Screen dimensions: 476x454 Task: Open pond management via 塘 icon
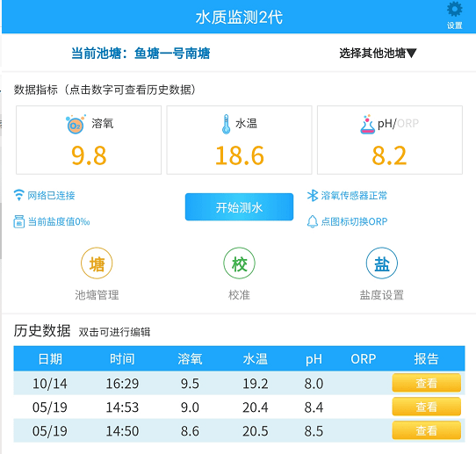pyautogui.click(x=97, y=263)
